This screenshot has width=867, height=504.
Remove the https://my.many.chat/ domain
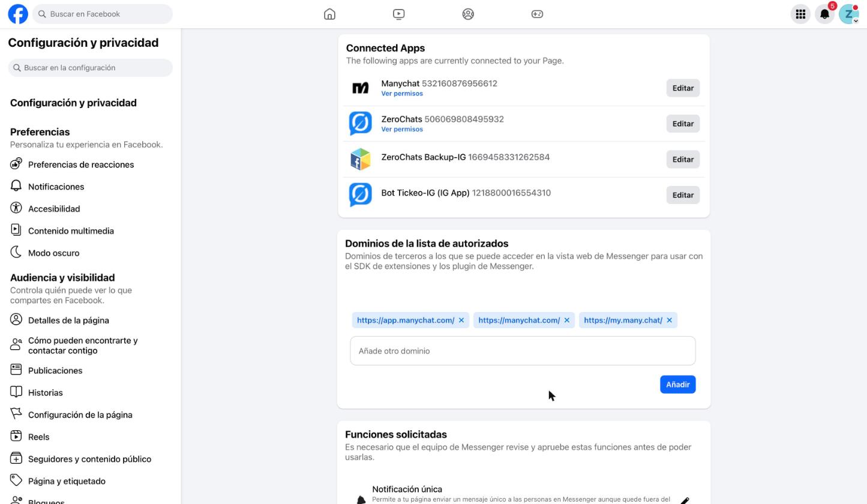coord(670,320)
